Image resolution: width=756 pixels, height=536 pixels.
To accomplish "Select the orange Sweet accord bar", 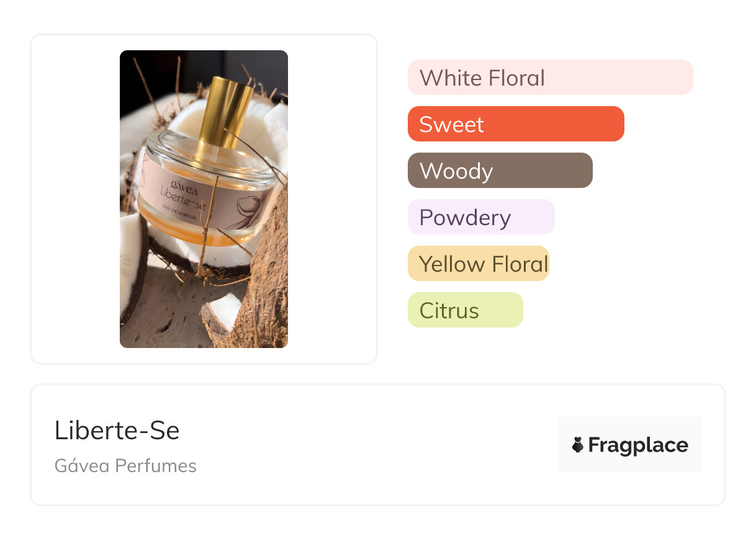I will 515,124.
